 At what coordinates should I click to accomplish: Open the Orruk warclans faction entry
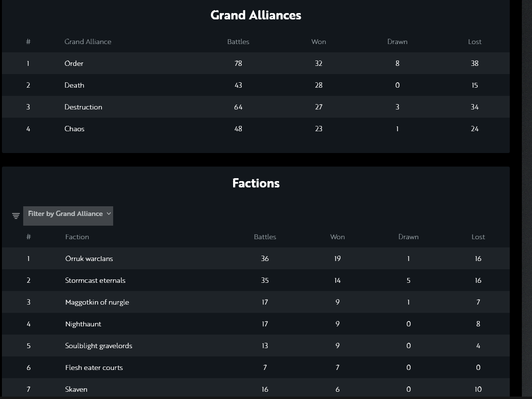89,259
